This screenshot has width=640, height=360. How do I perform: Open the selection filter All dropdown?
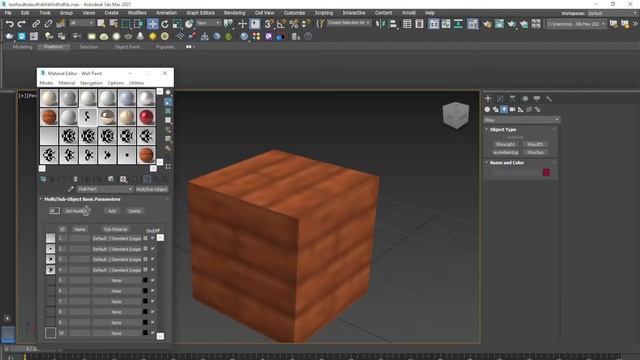click(x=82, y=23)
